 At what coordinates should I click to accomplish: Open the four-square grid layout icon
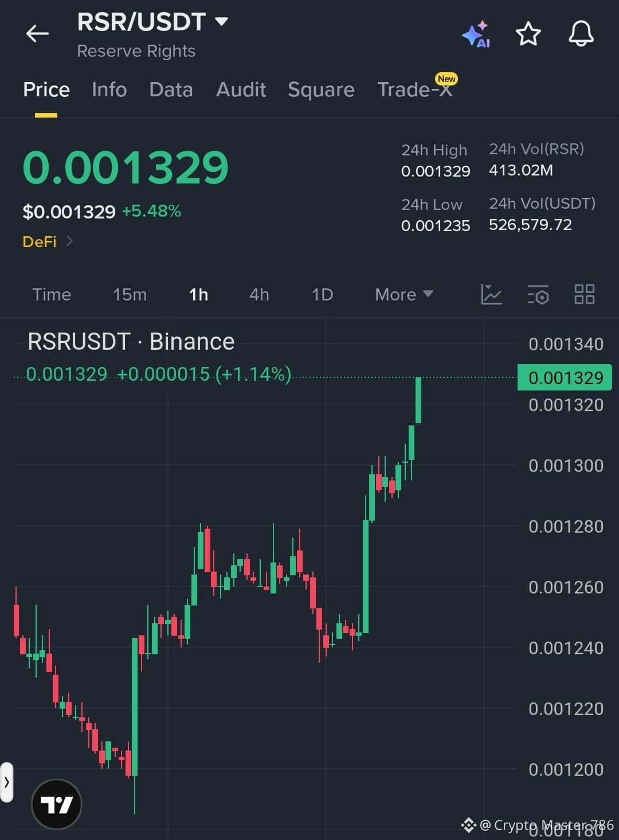click(x=584, y=294)
